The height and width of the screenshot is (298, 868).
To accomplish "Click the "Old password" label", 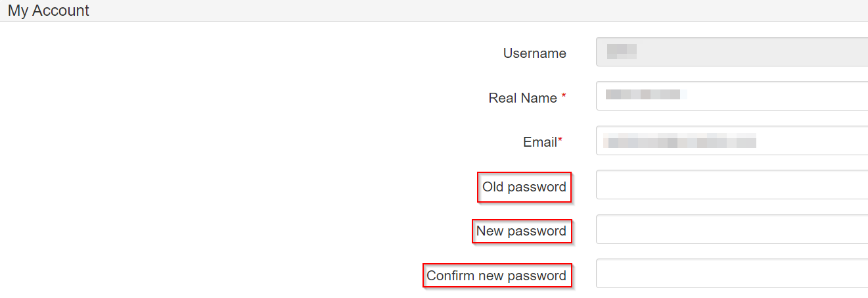I will [x=524, y=187].
